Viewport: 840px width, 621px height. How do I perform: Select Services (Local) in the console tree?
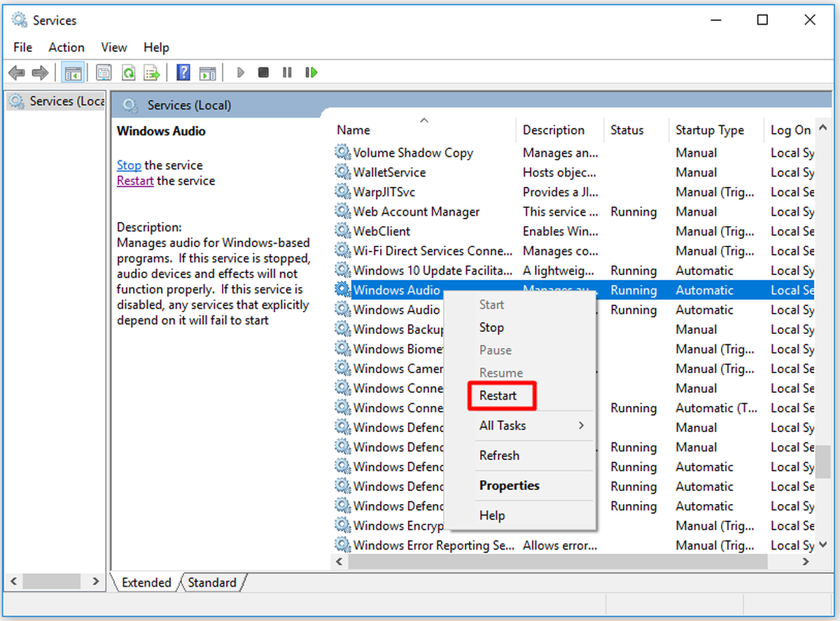tap(59, 102)
